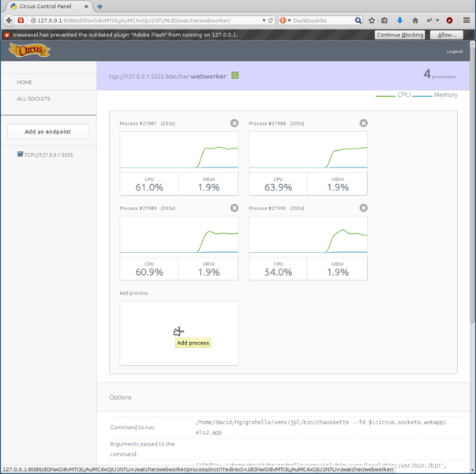
Task: Open HOME in the sidebar
Action: (24, 82)
